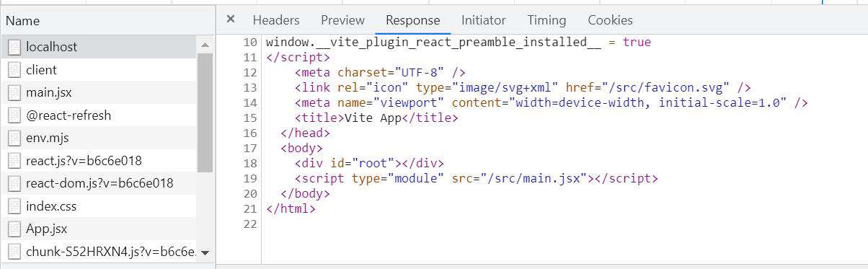Viewport: 868px width, 269px height.
Task: Click the request list scrollbar thumb
Action: (205, 113)
